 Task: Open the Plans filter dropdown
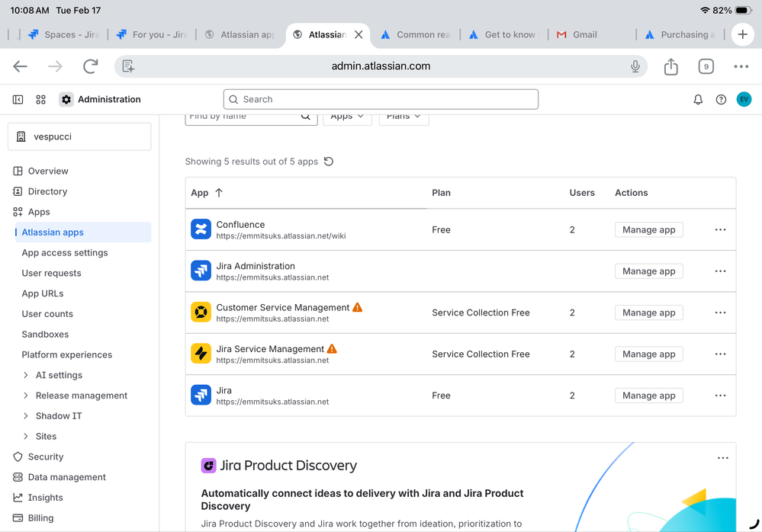tap(404, 117)
